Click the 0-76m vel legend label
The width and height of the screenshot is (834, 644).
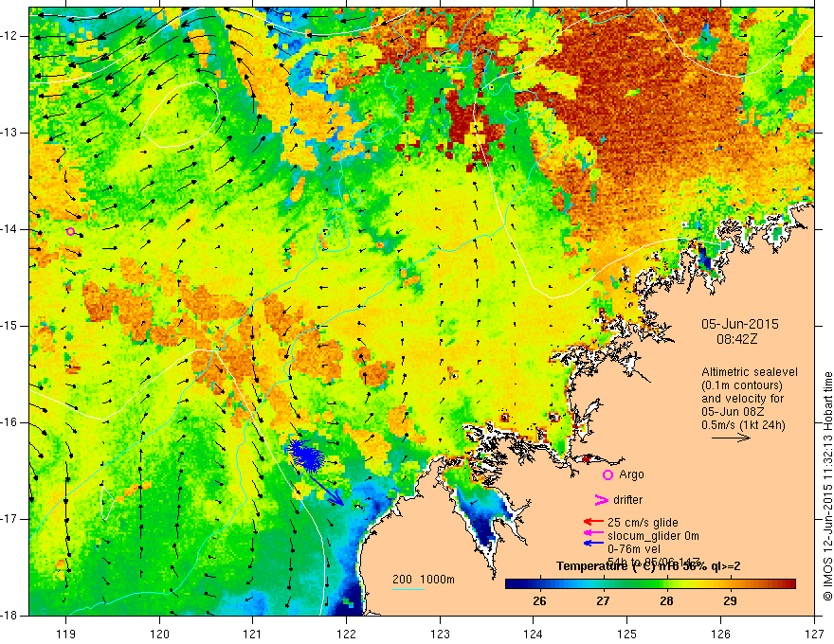pos(633,548)
